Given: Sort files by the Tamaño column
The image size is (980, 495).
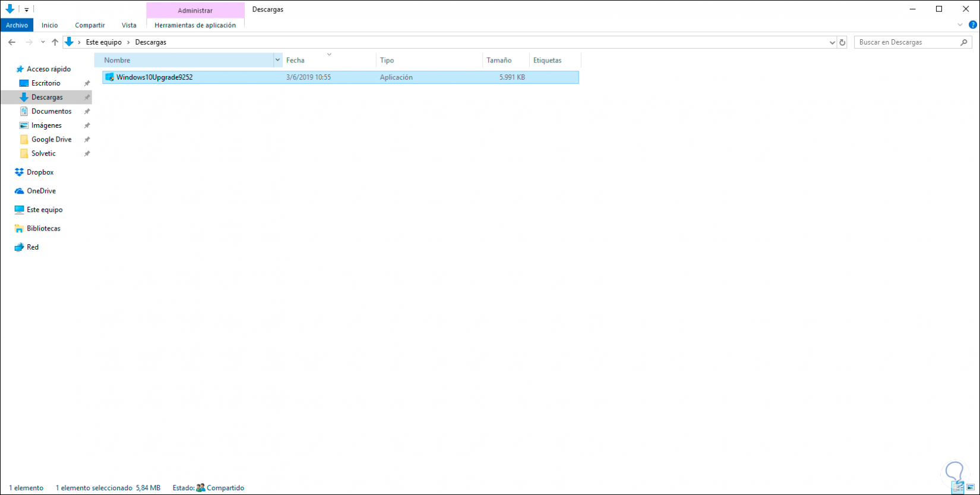Looking at the screenshot, I should click(505, 60).
